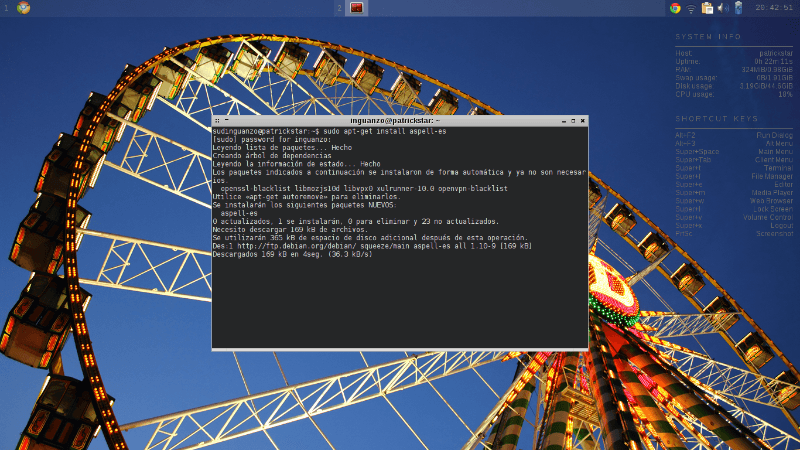The image size is (800, 450).
Task: Click 'Utilice «apt-get autoremove» para eliminarlos.' line
Action: click(307, 196)
